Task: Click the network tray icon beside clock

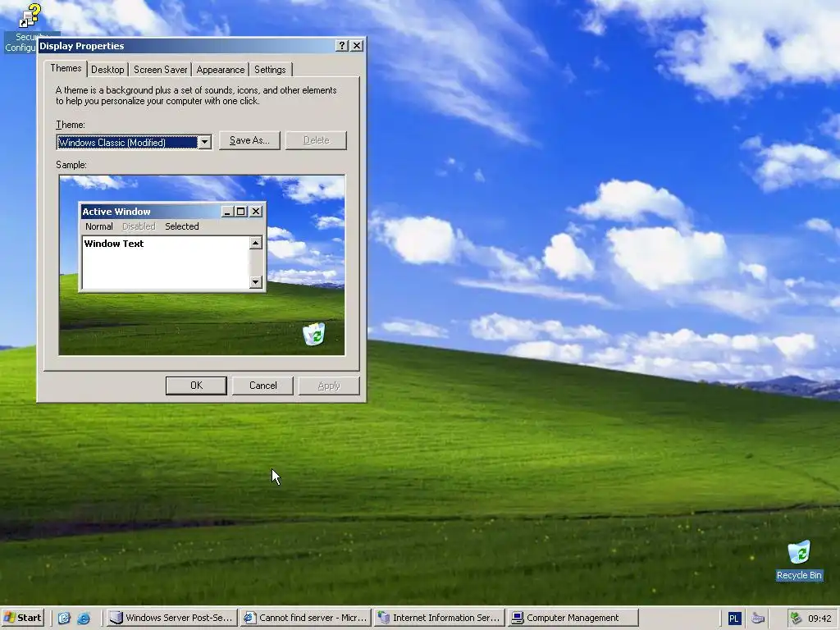Action: [x=796, y=619]
